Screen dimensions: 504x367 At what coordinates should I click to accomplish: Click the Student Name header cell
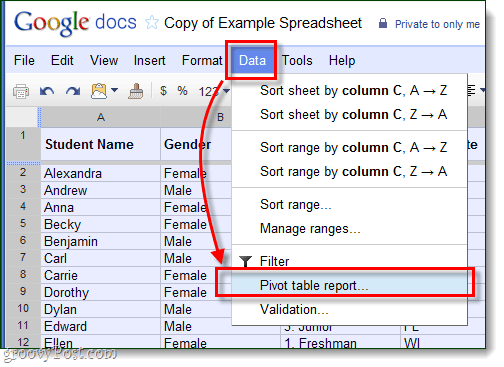click(101, 144)
